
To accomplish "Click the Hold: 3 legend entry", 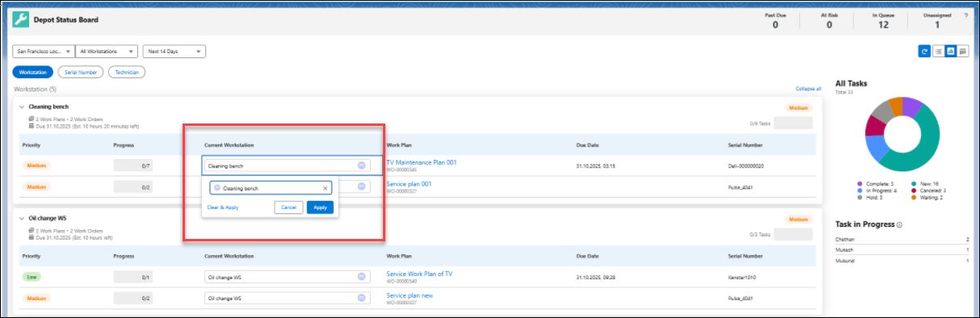I will [870, 197].
